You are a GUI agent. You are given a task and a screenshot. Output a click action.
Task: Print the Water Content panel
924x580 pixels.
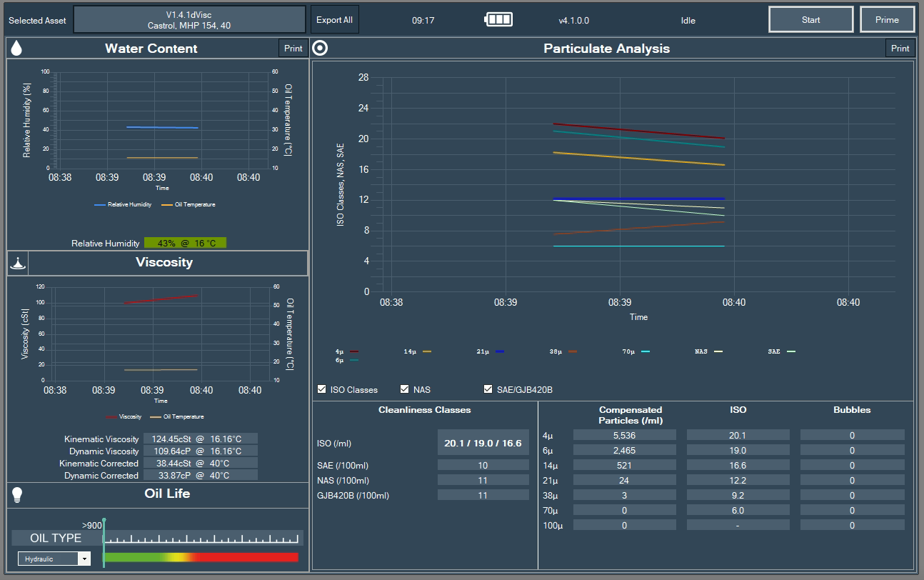[x=293, y=49]
